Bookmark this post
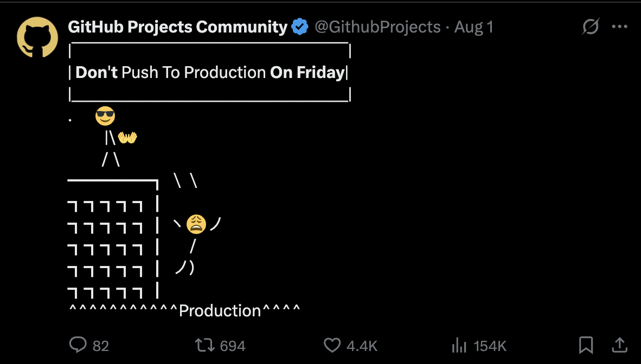This screenshot has width=641, height=364. tap(586, 345)
